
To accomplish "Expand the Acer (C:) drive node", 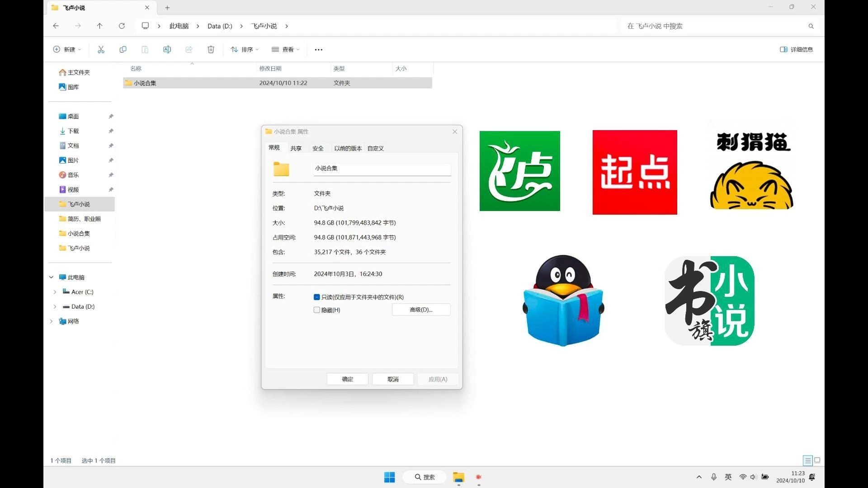I will 55,292.
